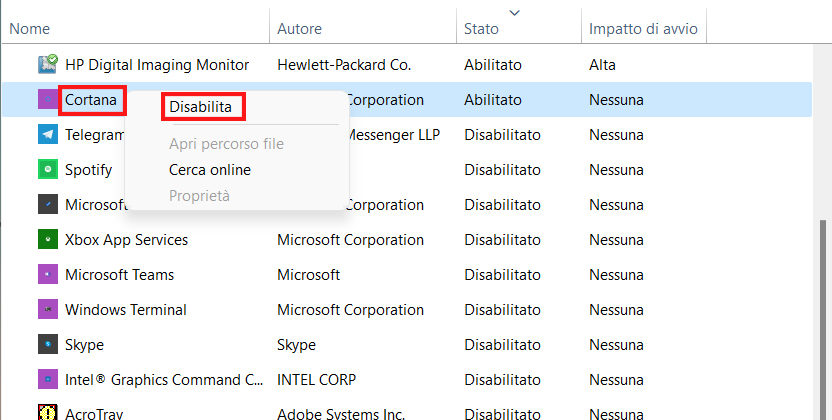Click the Skype startup icon
The image size is (832, 420).
tap(47, 345)
